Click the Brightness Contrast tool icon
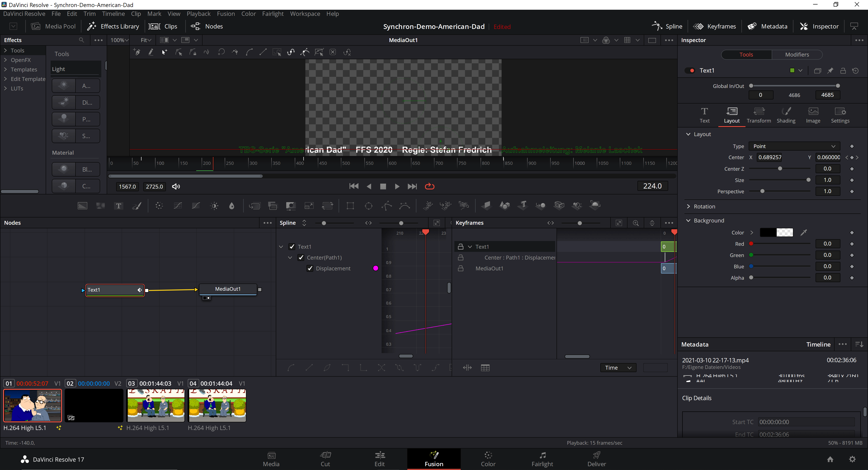868x470 pixels. (214, 205)
